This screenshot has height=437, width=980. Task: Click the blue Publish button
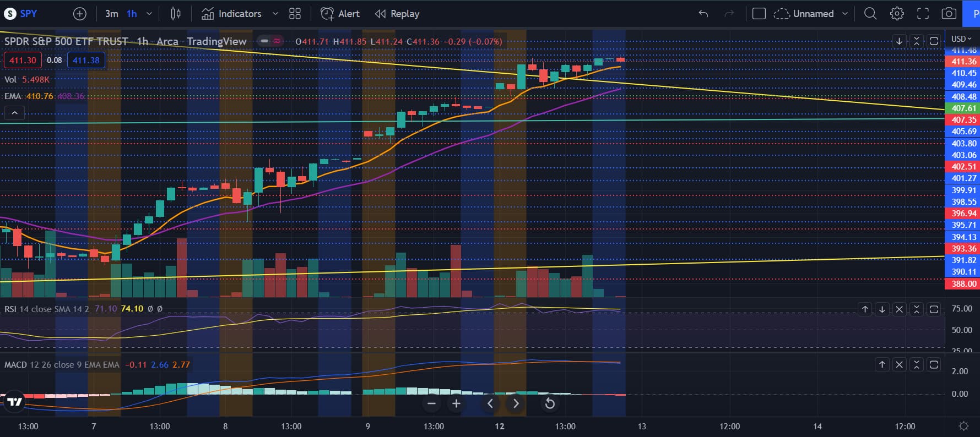(x=971, y=14)
